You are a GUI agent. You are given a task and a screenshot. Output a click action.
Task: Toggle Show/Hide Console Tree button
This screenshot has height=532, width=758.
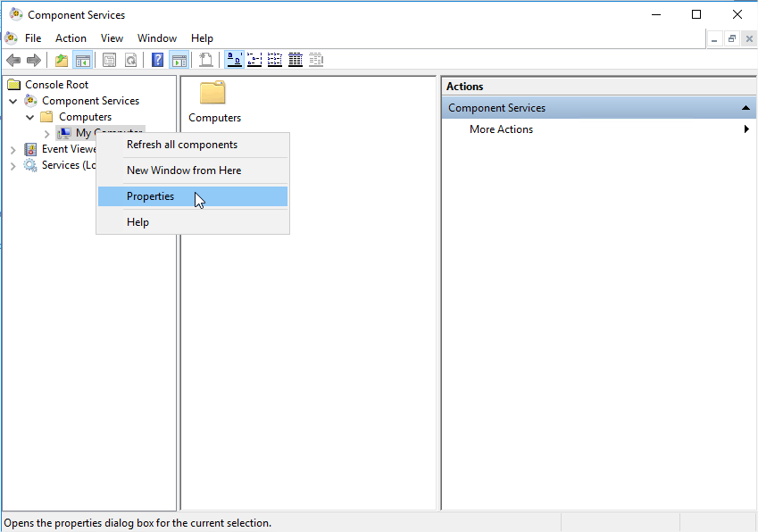click(83, 60)
